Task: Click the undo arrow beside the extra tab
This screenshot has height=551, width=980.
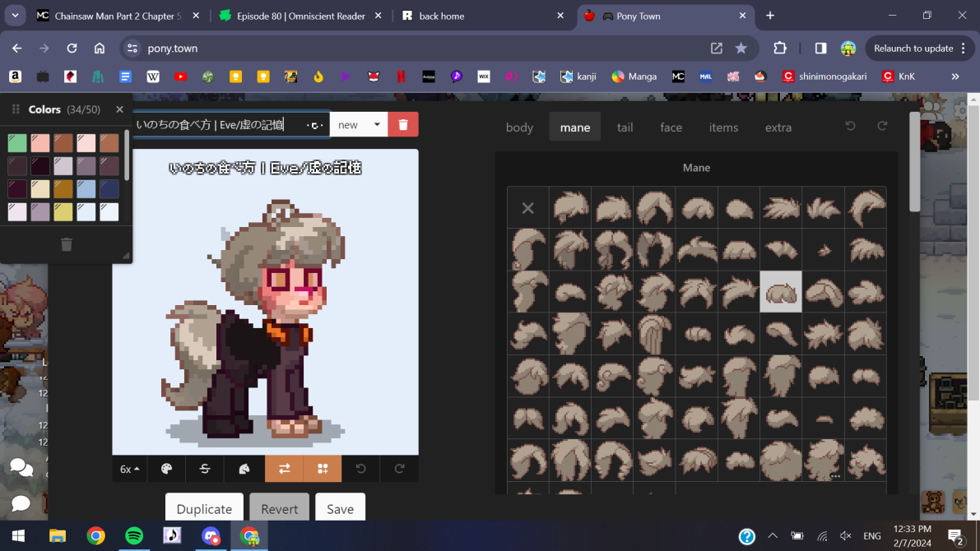Action: point(850,126)
